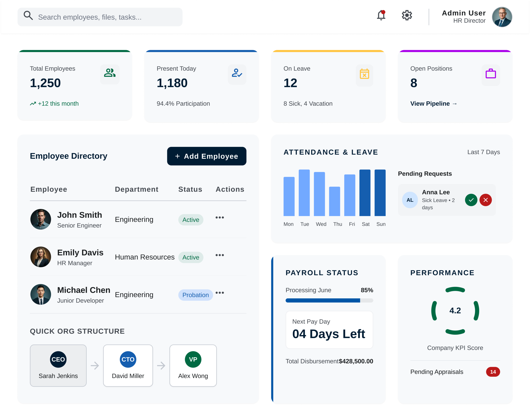Image resolution: width=530 pixels, height=420 pixels.
Task: Select CEO Sarah Jenkins org card
Action: point(58,365)
